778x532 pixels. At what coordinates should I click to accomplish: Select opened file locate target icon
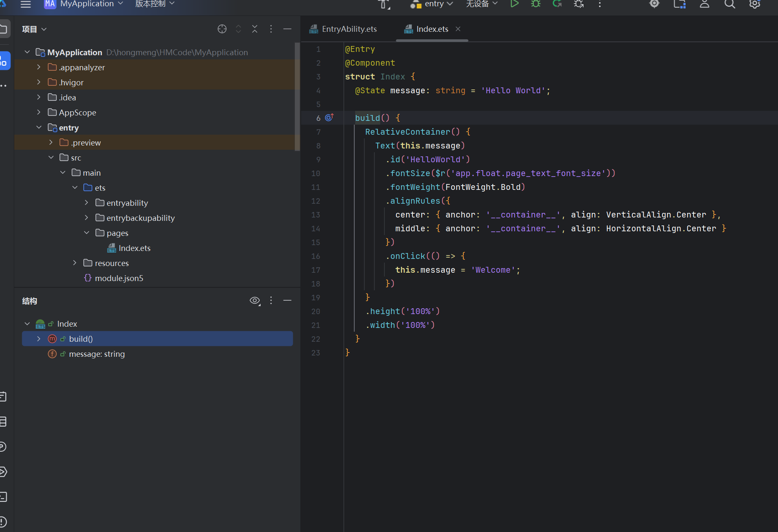coord(222,29)
